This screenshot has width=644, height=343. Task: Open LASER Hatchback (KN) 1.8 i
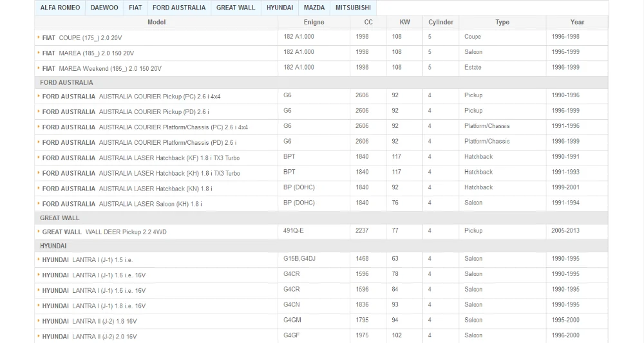[x=127, y=189]
